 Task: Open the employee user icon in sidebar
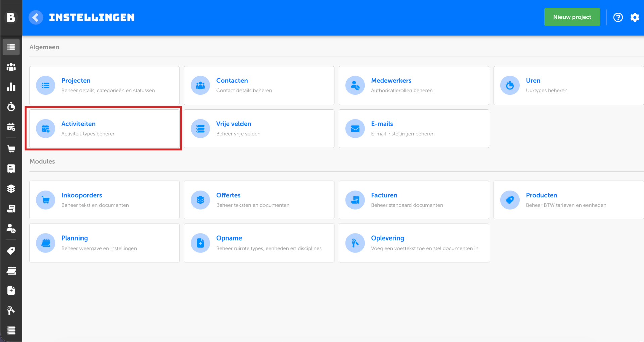[11, 229]
